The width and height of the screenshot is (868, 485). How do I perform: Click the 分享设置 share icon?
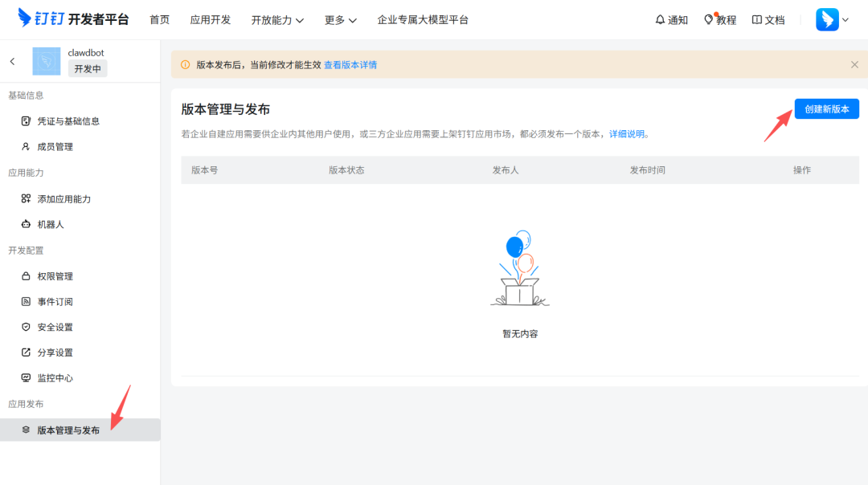click(26, 353)
